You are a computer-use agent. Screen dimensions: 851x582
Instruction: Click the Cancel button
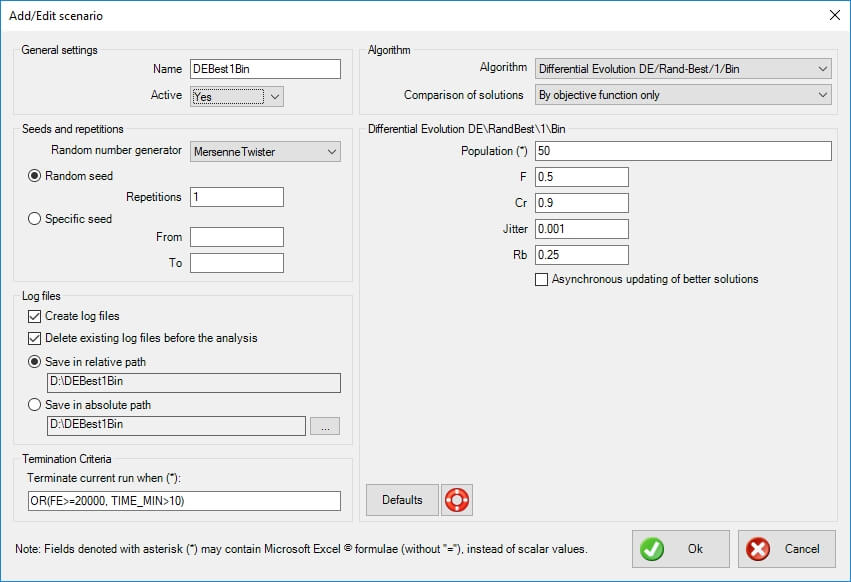click(786, 549)
